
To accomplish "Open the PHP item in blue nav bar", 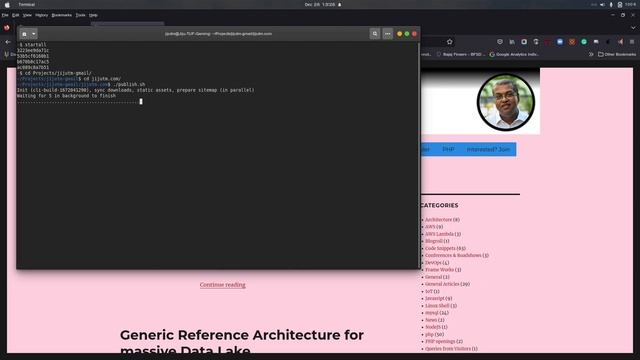I will point(448,149).
